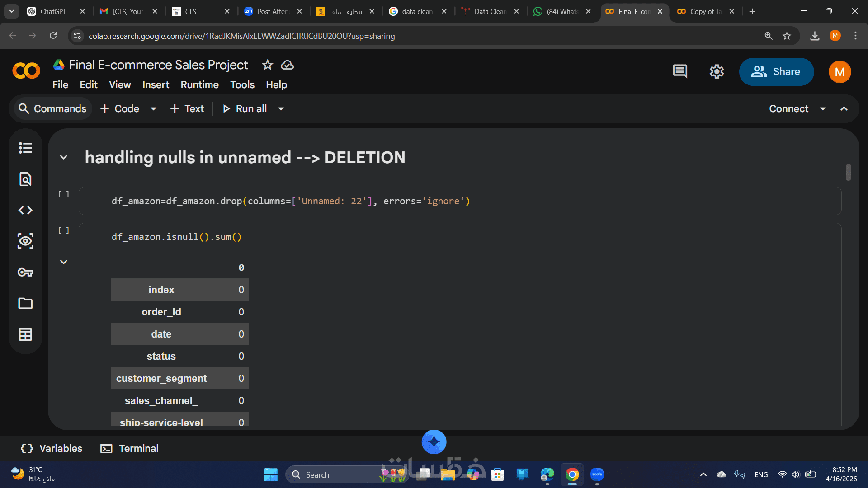Open the Connect options dropdown arrow
The height and width of the screenshot is (488, 868).
(x=823, y=109)
